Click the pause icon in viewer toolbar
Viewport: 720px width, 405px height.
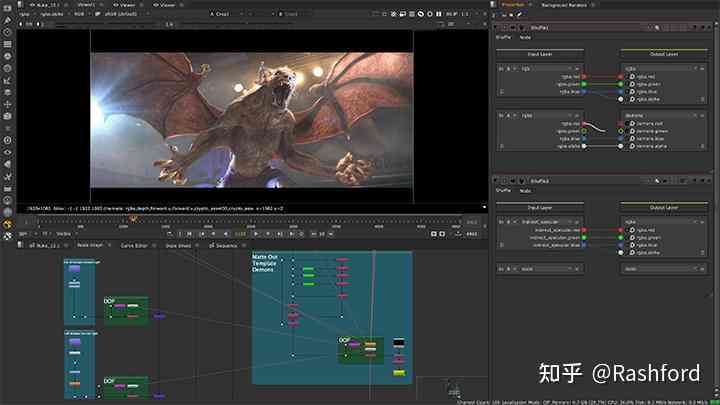pos(439,14)
